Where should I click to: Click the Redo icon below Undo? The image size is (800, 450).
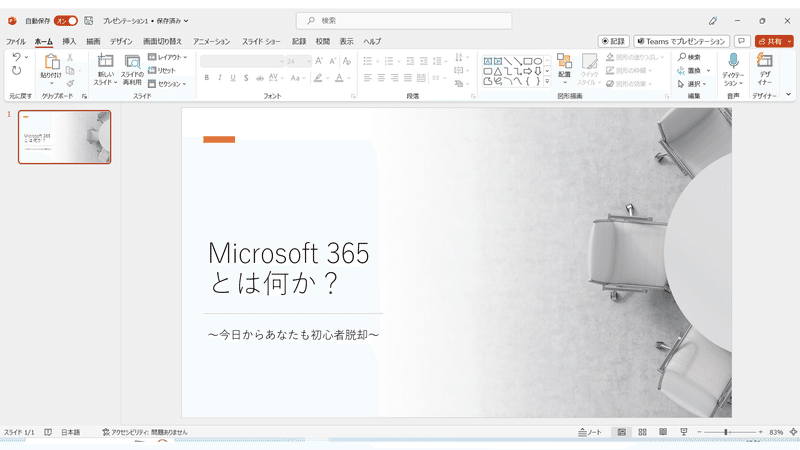coord(16,70)
